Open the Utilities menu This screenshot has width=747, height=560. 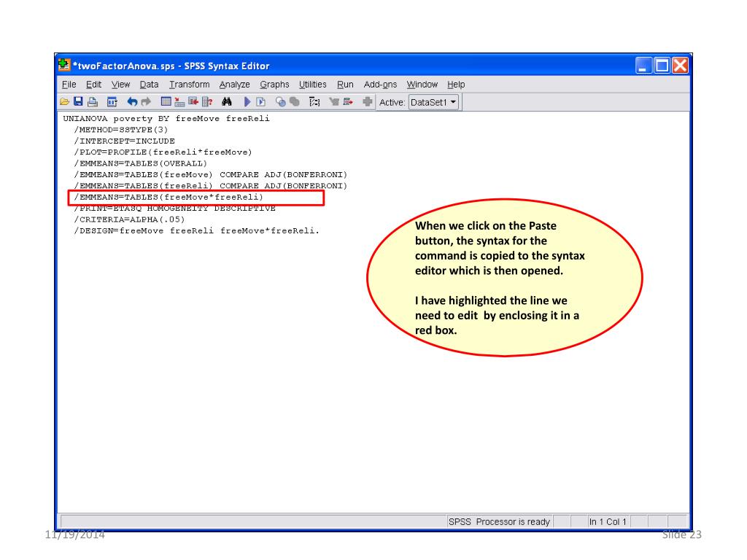click(312, 85)
